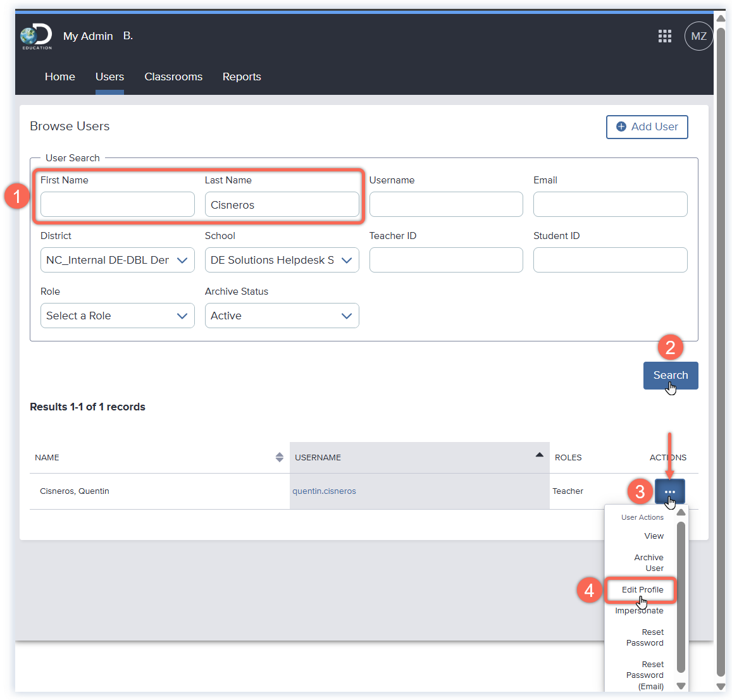
Task: Switch to the Classrooms tab
Action: [173, 77]
